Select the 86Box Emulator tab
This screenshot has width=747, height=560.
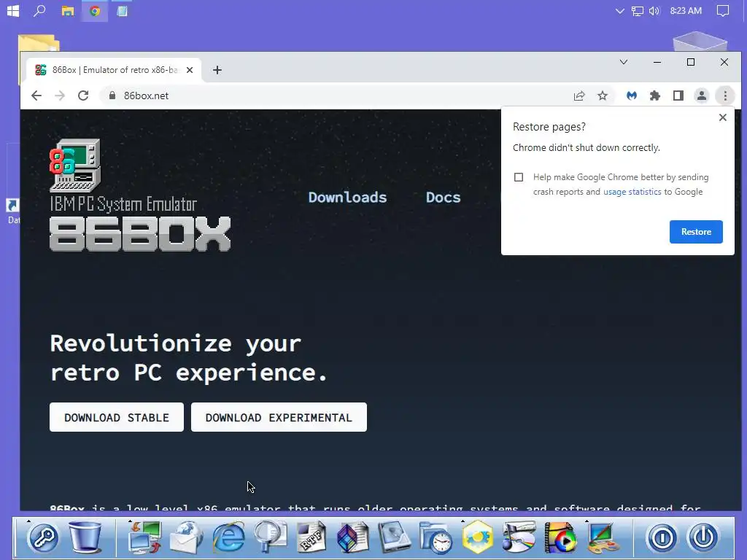click(115, 70)
